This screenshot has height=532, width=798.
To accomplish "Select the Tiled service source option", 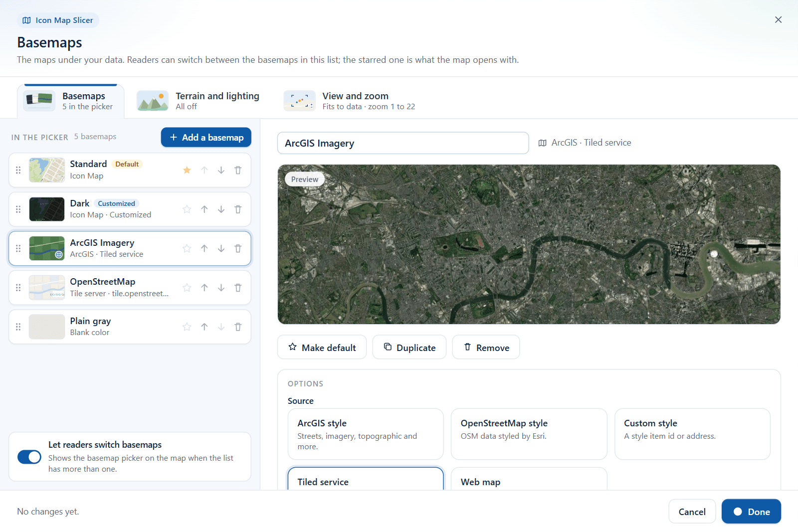I will point(366,479).
